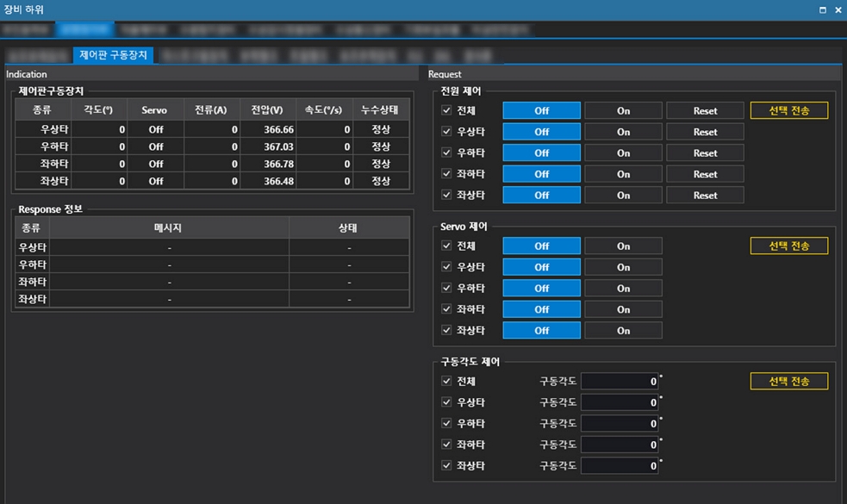Screen dimensions: 847x504
Task: Select 우상타 row in Response 정보
Action: tap(212, 247)
